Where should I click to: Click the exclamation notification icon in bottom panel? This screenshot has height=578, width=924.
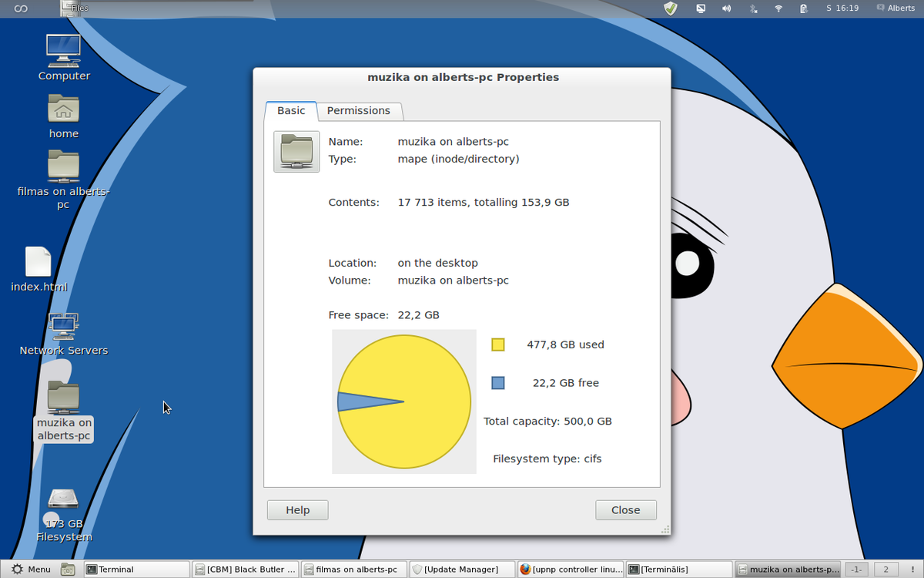[x=912, y=570]
